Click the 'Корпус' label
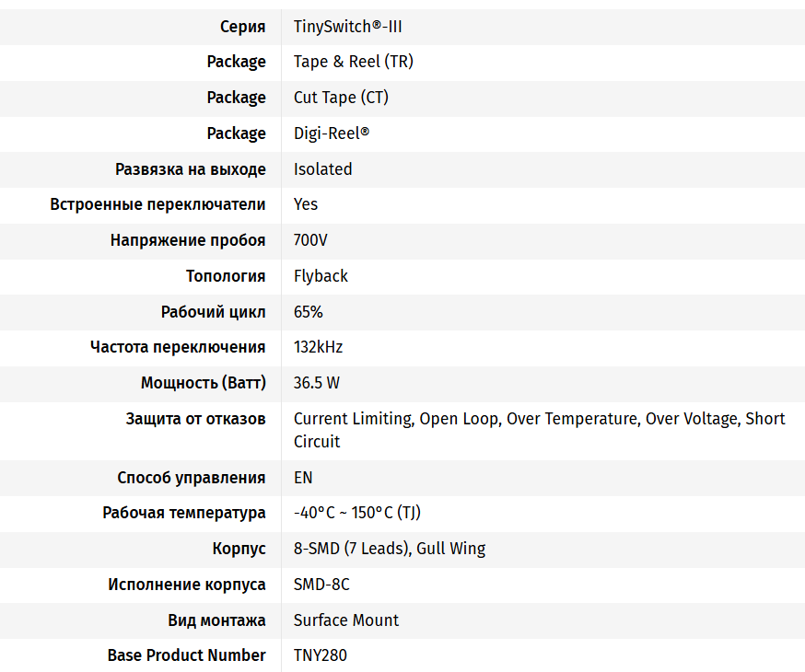The height and width of the screenshot is (672, 805). [x=239, y=549]
